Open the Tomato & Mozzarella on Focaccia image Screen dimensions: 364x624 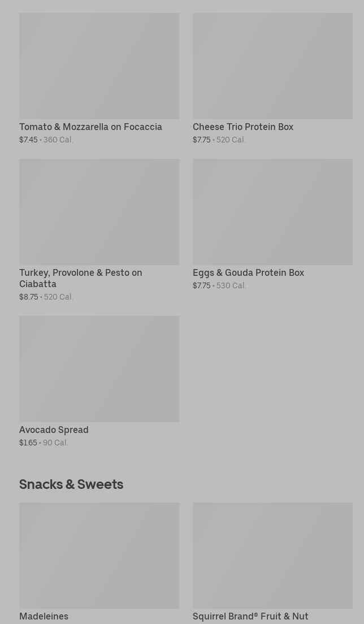[x=99, y=66]
